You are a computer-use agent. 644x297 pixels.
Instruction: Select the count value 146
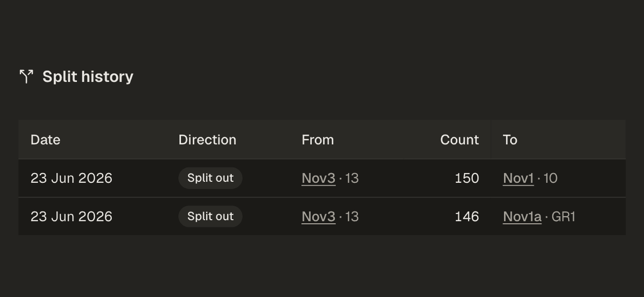467,217
